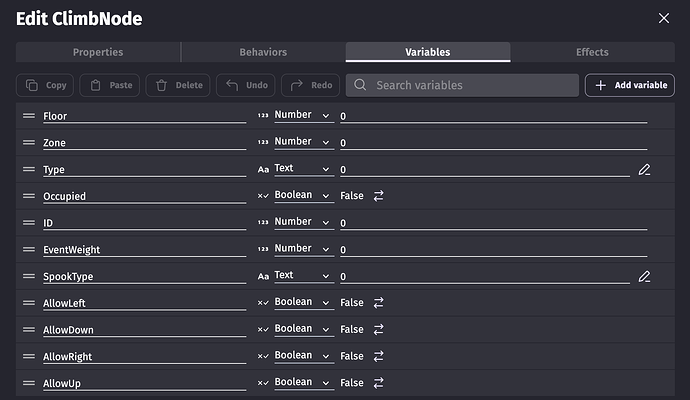Click the Paste button
The image size is (690, 400).
coord(110,85)
